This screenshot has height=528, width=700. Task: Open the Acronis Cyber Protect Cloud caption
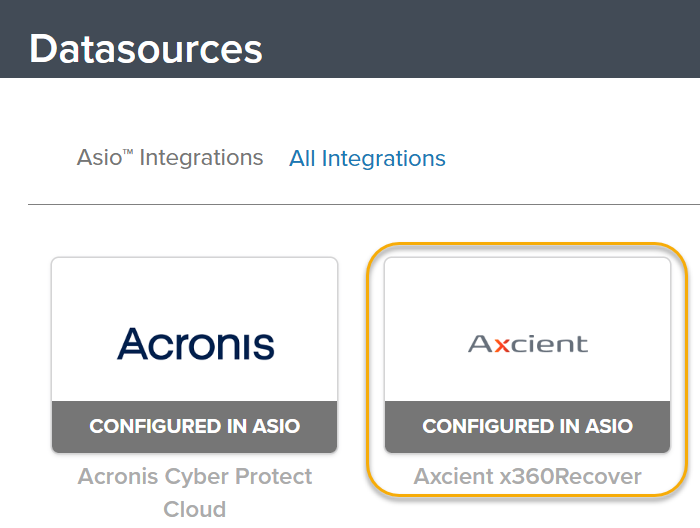point(195,492)
